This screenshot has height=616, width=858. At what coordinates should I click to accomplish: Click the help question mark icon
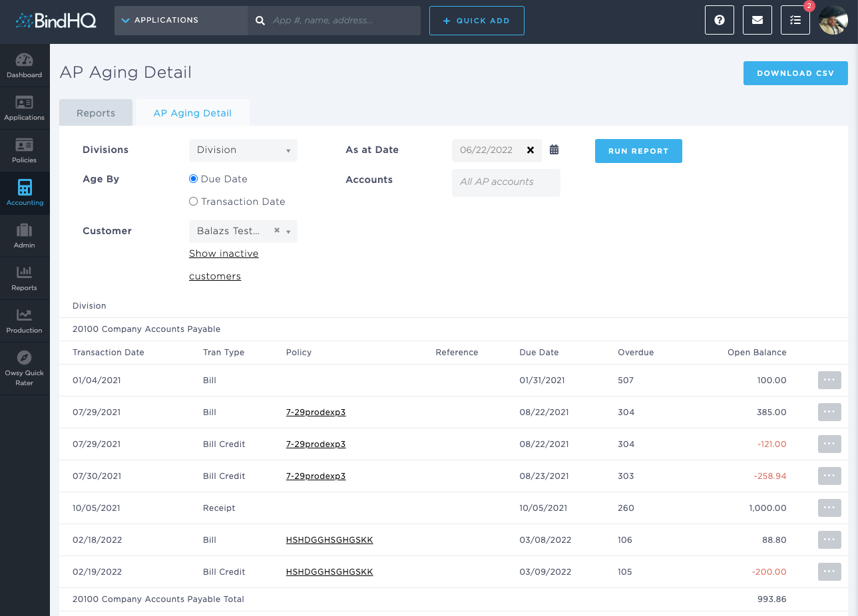pyautogui.click(x=719, y=20)
